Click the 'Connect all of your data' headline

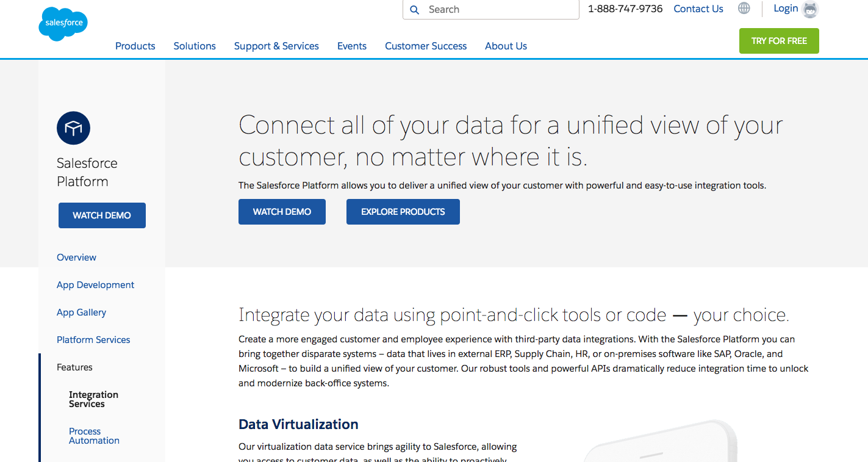(511, 141)
